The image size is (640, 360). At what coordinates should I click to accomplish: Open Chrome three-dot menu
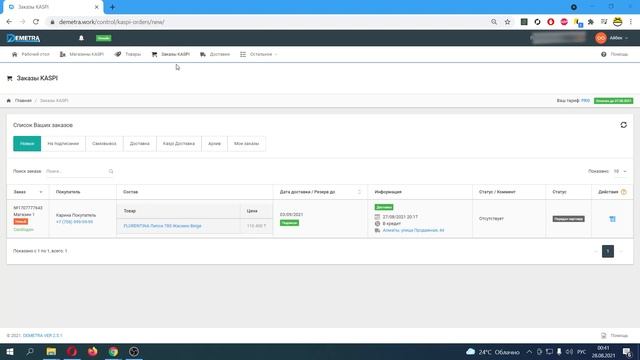pos(631,22)
